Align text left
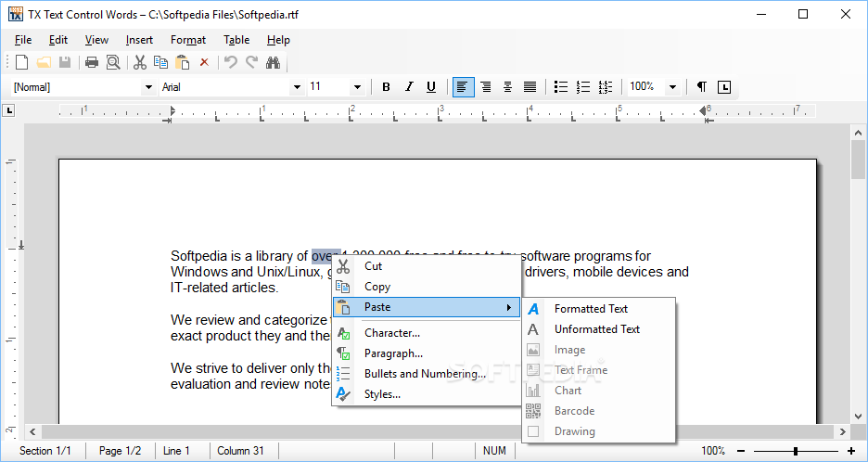This screenshot has width=868, height=462. coord(464,87)
